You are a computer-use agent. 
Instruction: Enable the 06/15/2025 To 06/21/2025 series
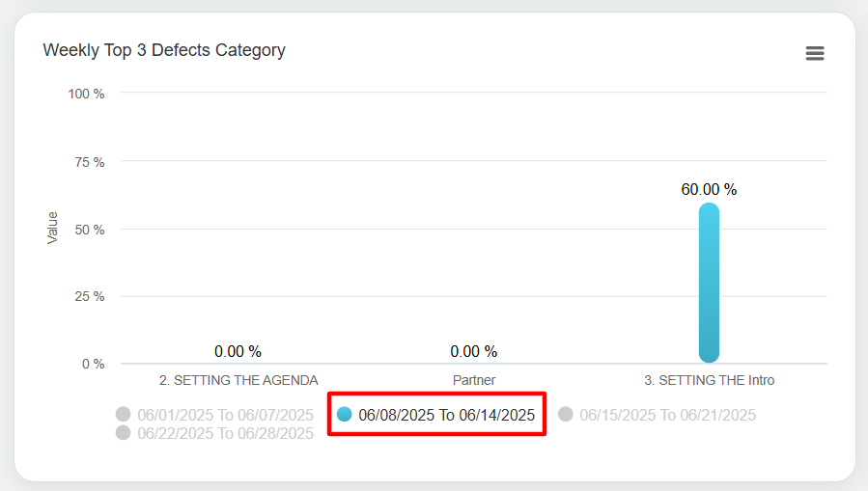coord(667,415)
